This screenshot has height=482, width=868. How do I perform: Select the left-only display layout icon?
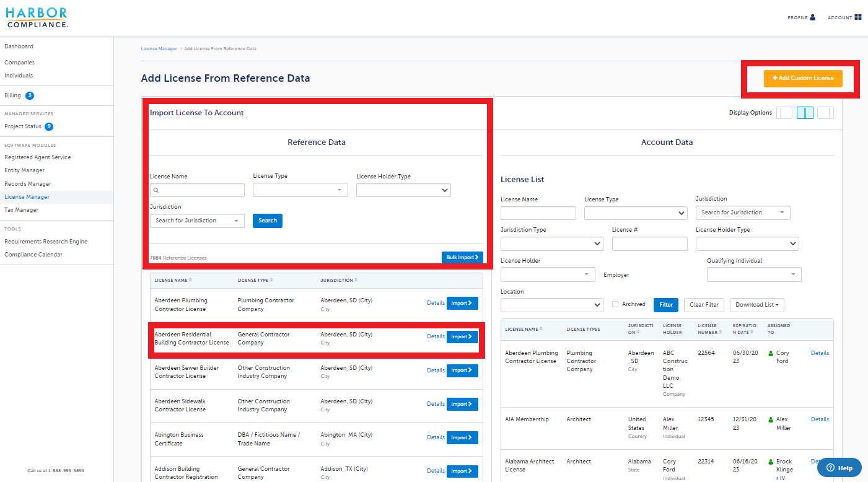pyautogui.click(x=784, y=113)
